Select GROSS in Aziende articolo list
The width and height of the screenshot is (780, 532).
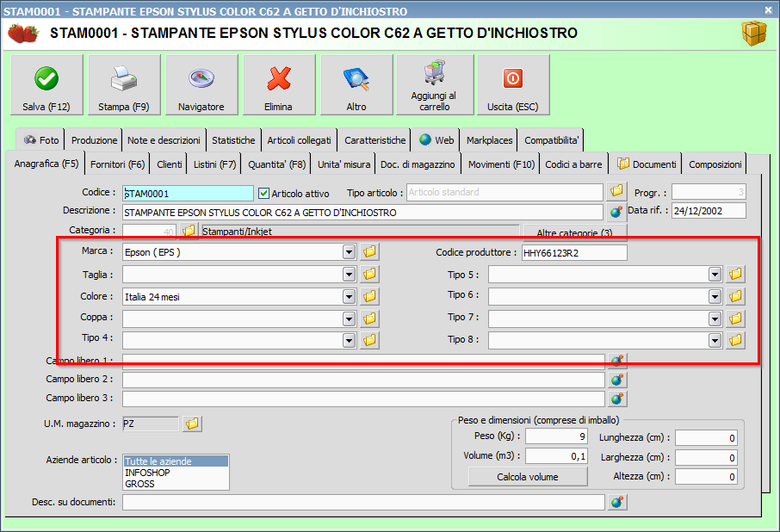click(x=176, y=484)
